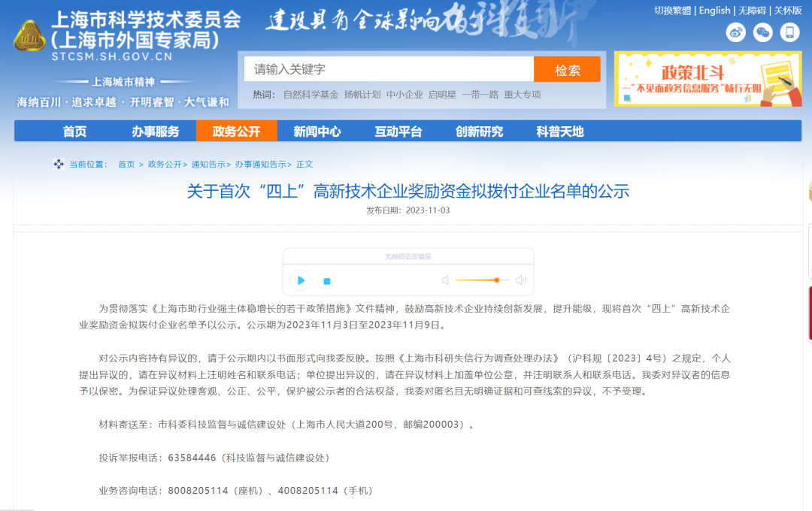Click the mobile phone version icon
Viewport: 812px width, 511px height.
point(789,32)
